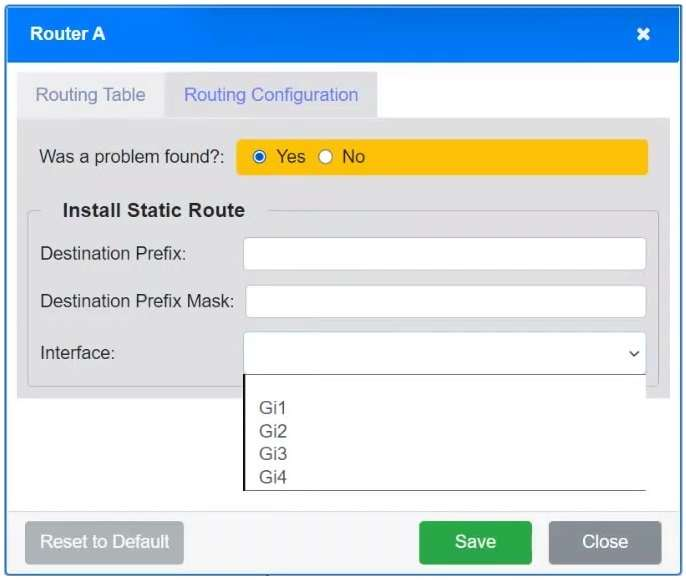The height and width of the screenshot is (582, 686).
Task: Choose the No radio button
Action: pos(325,157)
